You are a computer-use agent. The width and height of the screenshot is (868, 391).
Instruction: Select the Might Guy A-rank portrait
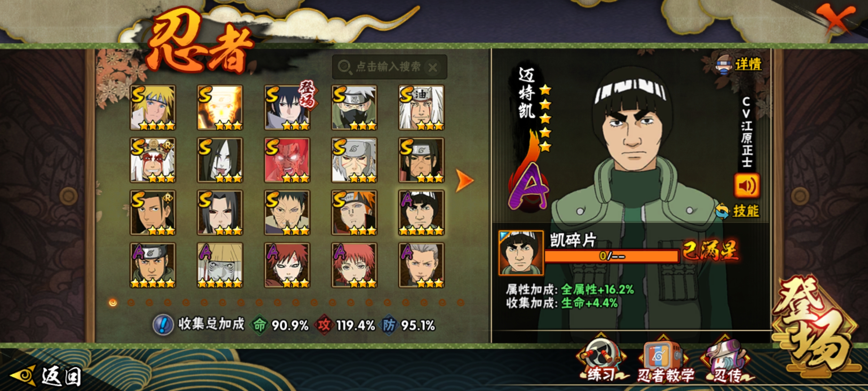click(421, 213)
